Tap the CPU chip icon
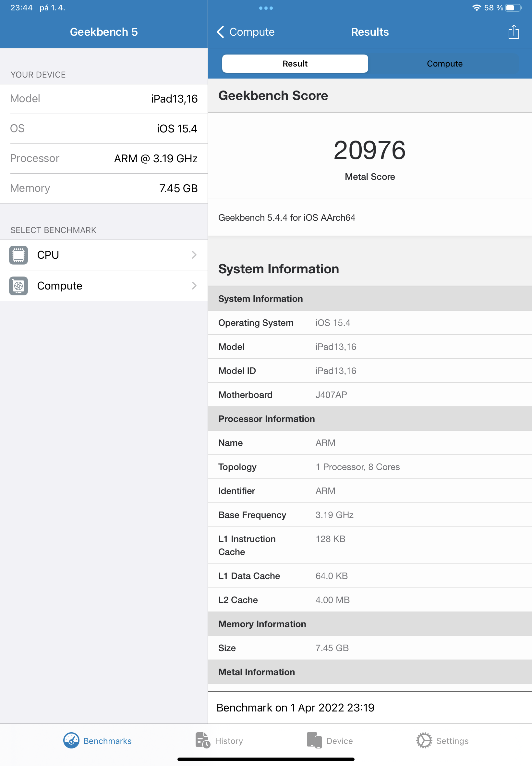Image resolution: width=532 pixels, height=766 pixels. pos(18,255)
